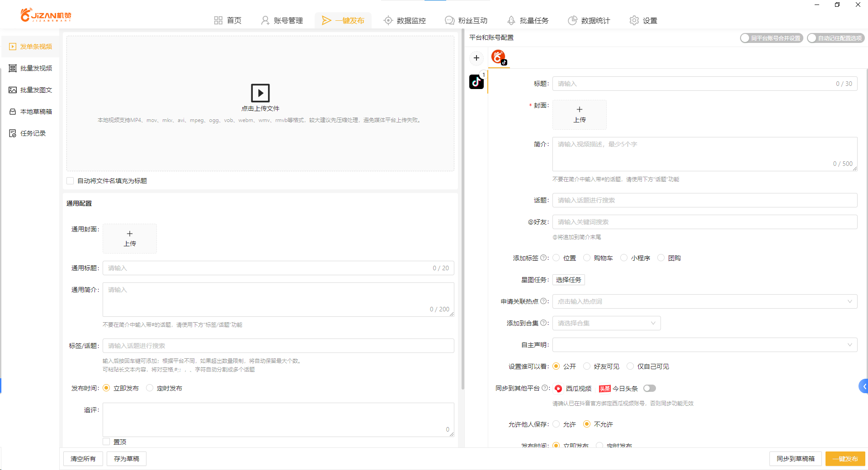The width and height of the screenshot is (868, 470).
Task: Open the 添加到合集 dropdown
Action: click(606, 323)
